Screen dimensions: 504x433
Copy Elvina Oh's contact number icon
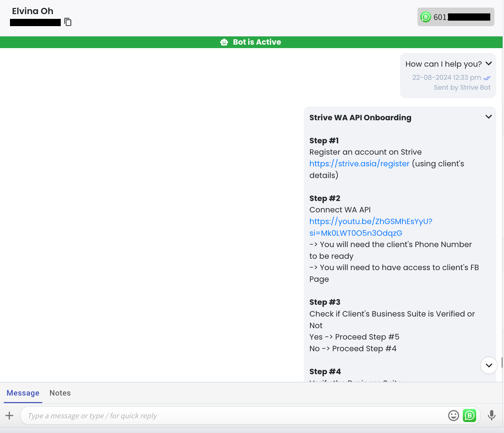(68, 22)
